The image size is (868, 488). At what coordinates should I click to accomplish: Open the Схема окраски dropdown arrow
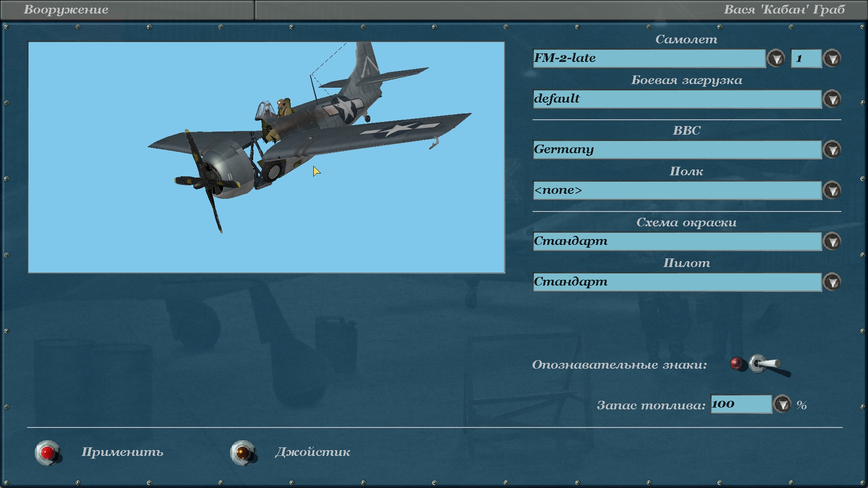832,241
